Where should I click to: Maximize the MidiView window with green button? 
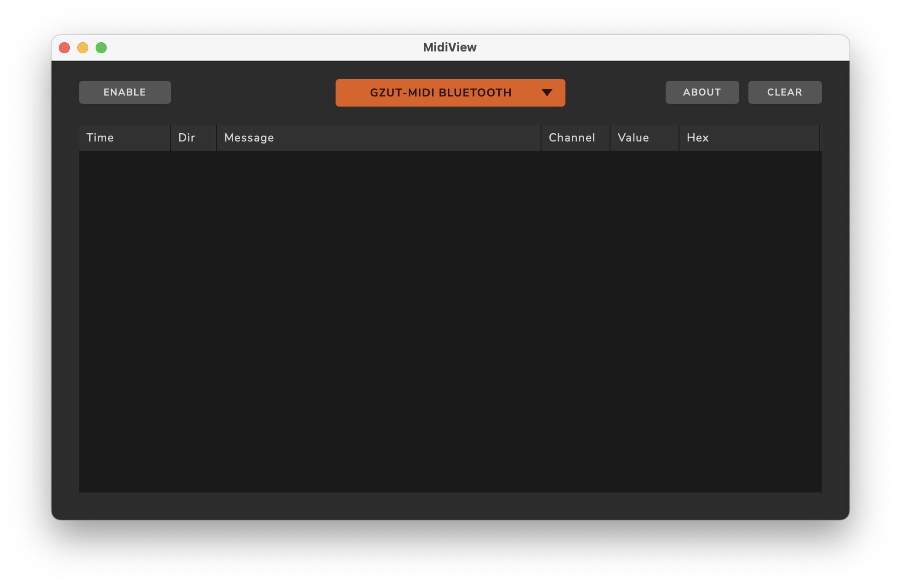(101, 48)
